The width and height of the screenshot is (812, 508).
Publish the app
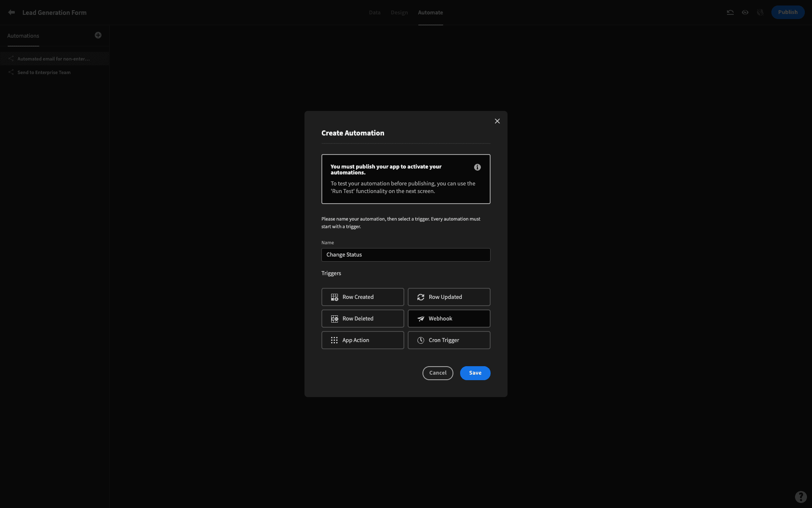click(788, 12)
